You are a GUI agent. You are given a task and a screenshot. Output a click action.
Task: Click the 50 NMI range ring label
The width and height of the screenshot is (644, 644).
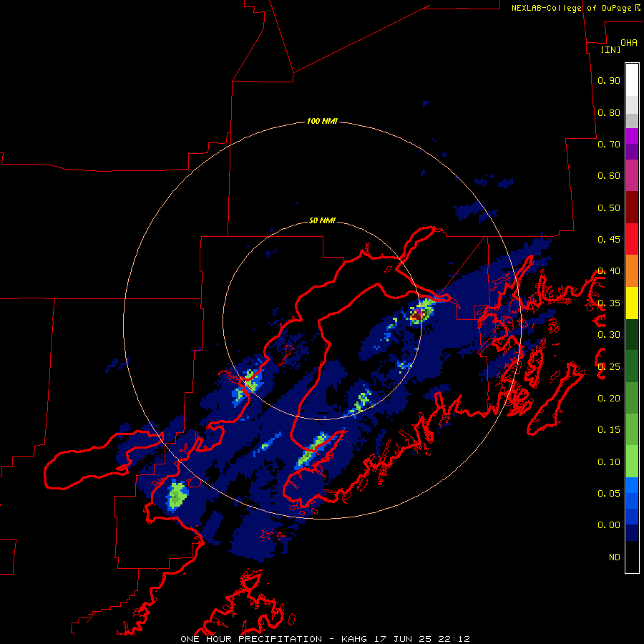point(322,220)
